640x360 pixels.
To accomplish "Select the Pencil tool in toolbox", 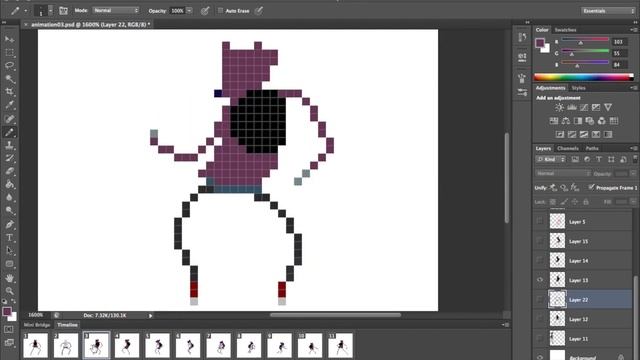I will coord(9,132).
